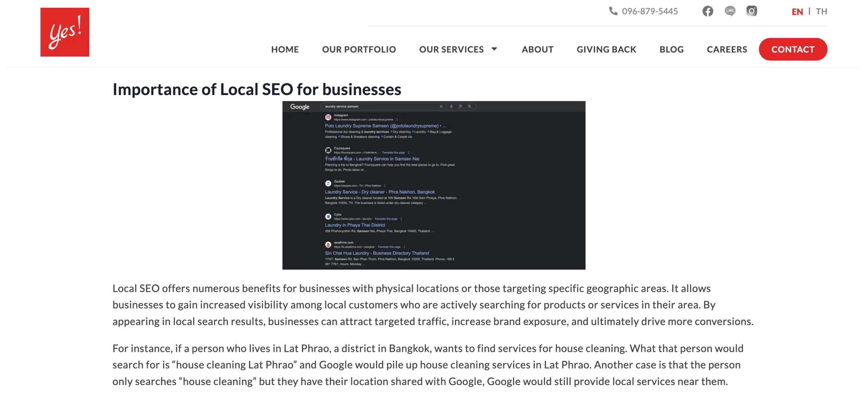This screenshot has width=868, height=398.
Task: Click the search-by-image camera icon
Action: [460, 106]
